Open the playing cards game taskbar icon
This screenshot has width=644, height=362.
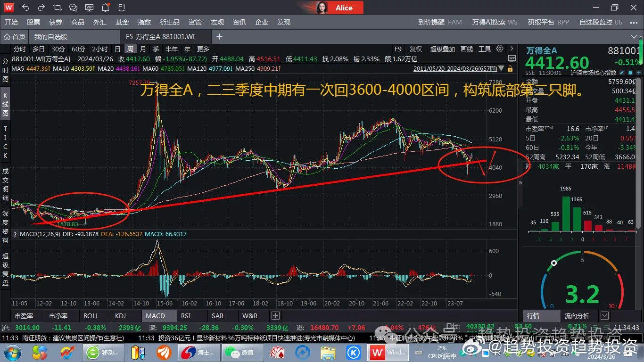pyautogui.click(x=277, y=352)
